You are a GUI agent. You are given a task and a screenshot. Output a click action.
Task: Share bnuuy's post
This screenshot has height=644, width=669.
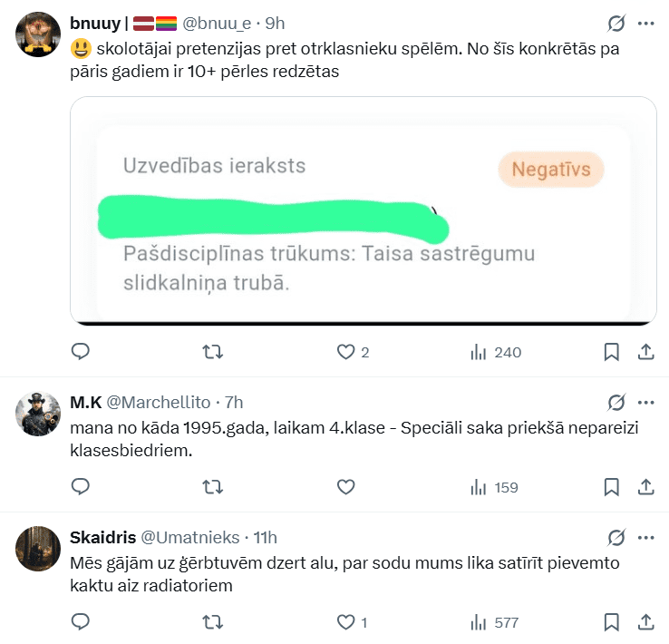646,352
